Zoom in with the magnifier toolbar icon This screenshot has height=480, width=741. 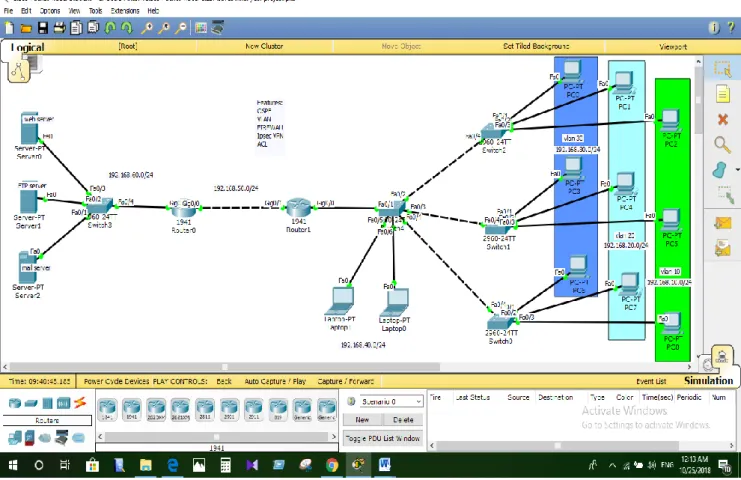(x=147, y=28)
